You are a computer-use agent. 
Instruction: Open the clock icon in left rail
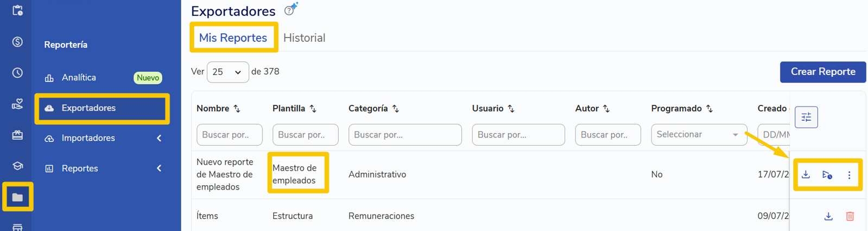17,72
